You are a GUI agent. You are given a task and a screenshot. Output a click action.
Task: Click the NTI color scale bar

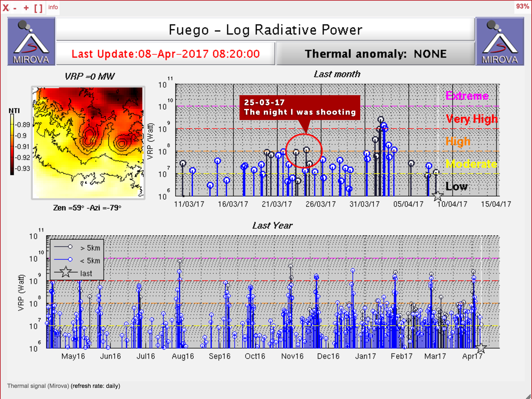12,144
